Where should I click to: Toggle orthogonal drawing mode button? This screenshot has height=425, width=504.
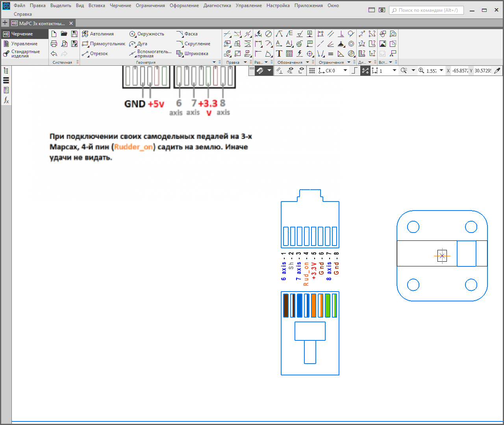click(x=355, y=70)
